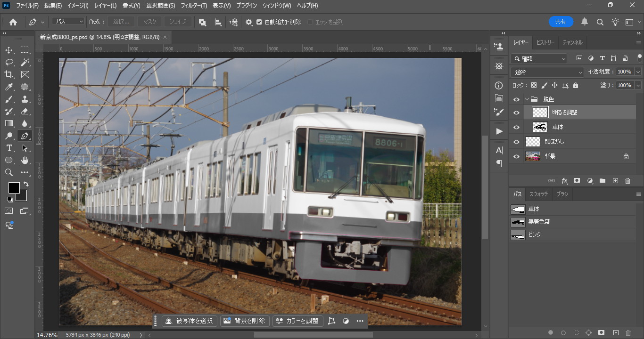Select the Lasso tool

tap(9, 62)
